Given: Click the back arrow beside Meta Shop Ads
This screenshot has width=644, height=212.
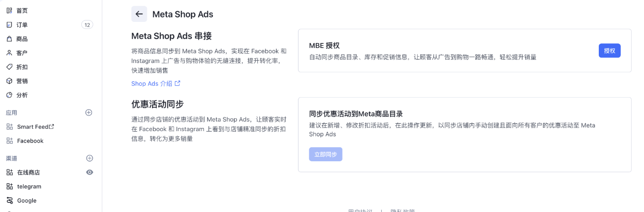Looking at the screenshot, I should pos(139,14).
